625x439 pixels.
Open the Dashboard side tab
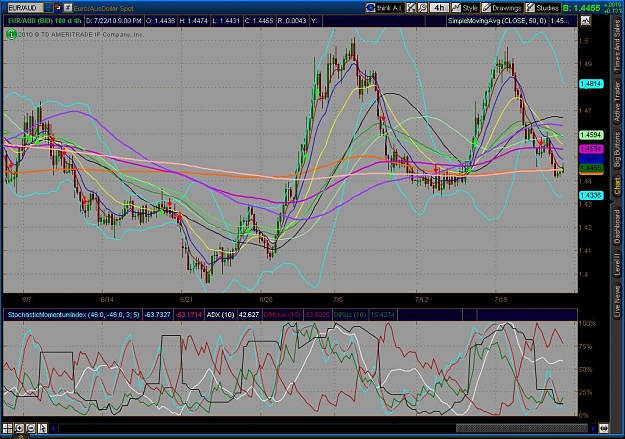click(x=617, y=226)
